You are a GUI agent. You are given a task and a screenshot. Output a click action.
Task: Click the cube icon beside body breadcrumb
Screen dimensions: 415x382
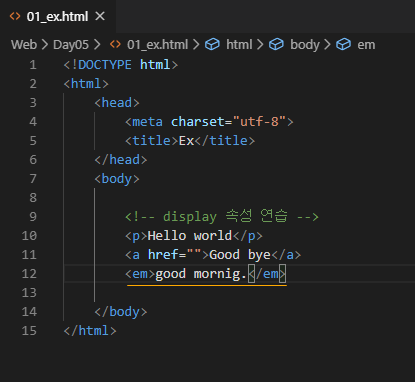point(276,44)
